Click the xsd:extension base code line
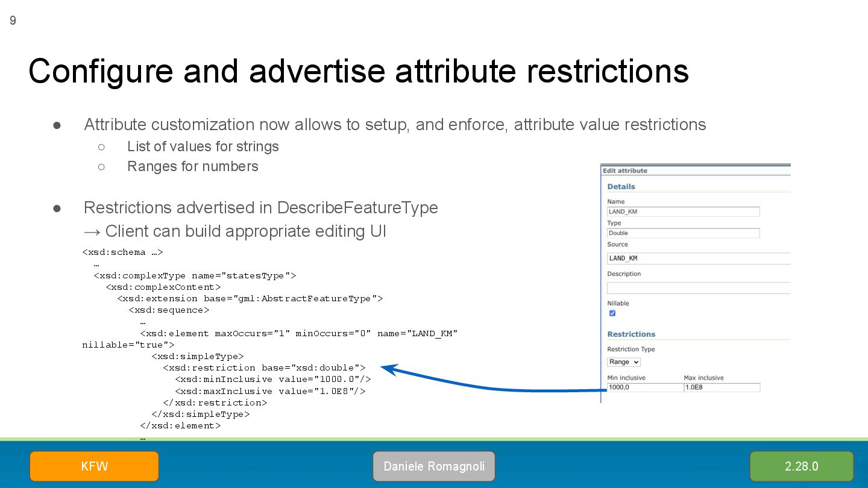The width and height of the screenshot is (868, 488). pyautogui.click(x=250, y=299)
